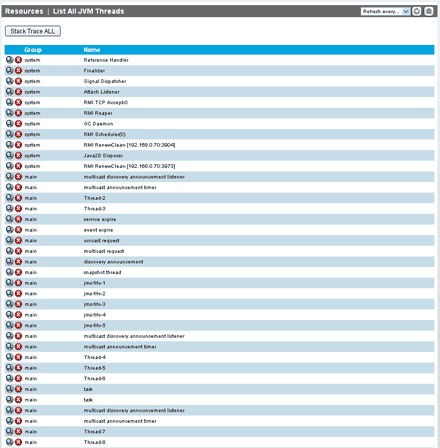
Task: Click the service expire thread name
Action: pos(100,220)
